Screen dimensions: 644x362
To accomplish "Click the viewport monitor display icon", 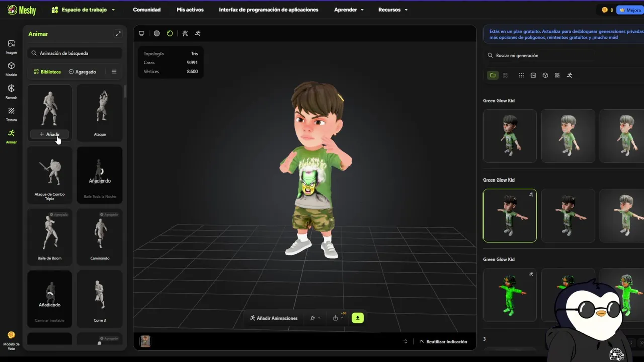I will [x=142, y=33].
